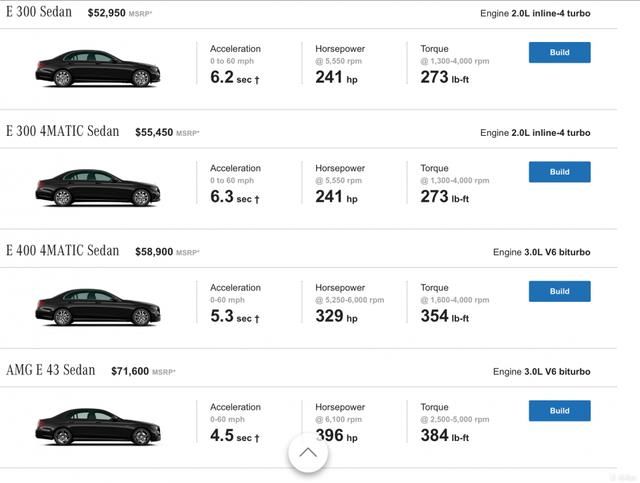Click the 4.5 sec acceleration footnote dagger
The image size is (640, 483).
click(x=257, y=438)
